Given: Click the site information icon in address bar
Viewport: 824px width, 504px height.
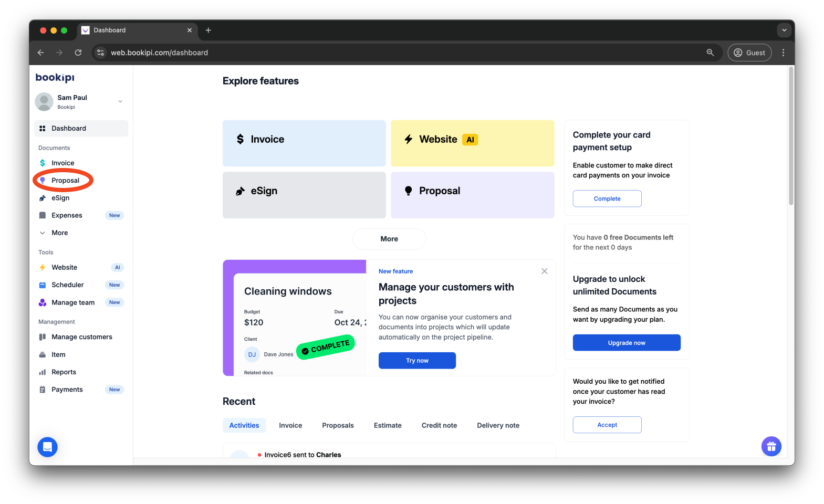Looking at the screenshot, I should (x=101, y=52).
